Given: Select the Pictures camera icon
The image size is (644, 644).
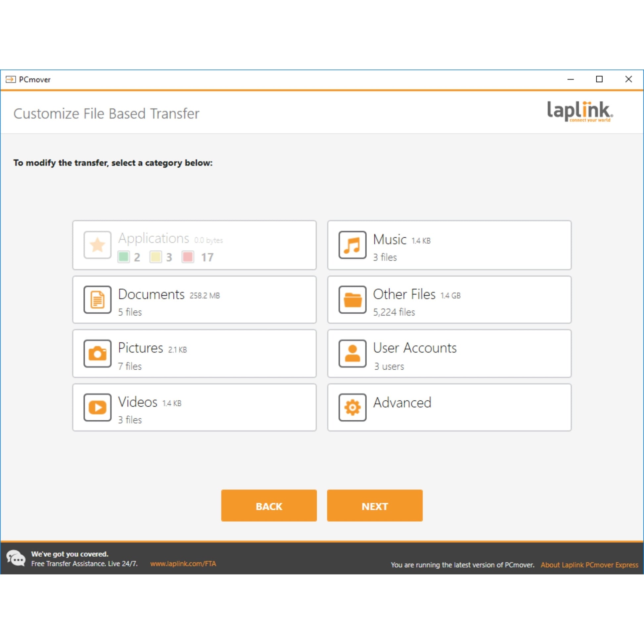Looking at the screenshot, I should [x=97, y=353].
